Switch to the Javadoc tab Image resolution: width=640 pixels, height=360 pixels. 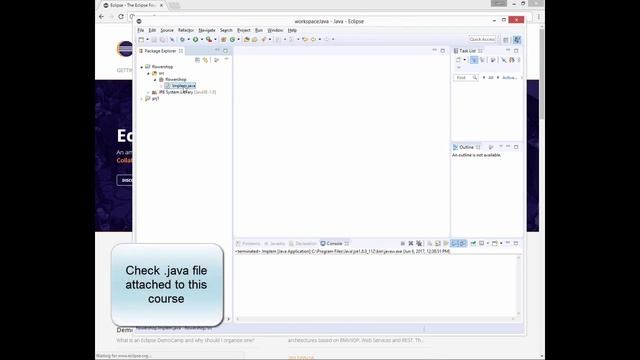(274, 244)
